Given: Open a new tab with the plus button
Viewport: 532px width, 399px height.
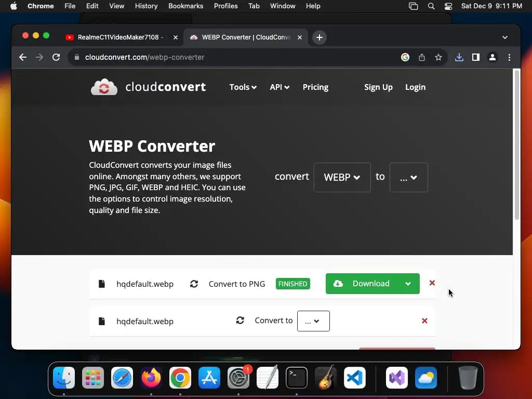Looking at the screenshot, I should (320, 37).
